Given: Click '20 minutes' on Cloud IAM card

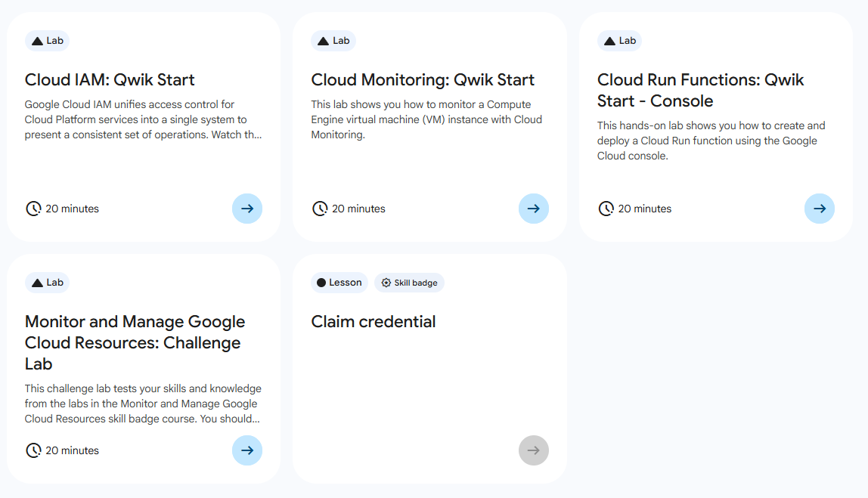Looking at the screenshot, I should tap(72, 209).
